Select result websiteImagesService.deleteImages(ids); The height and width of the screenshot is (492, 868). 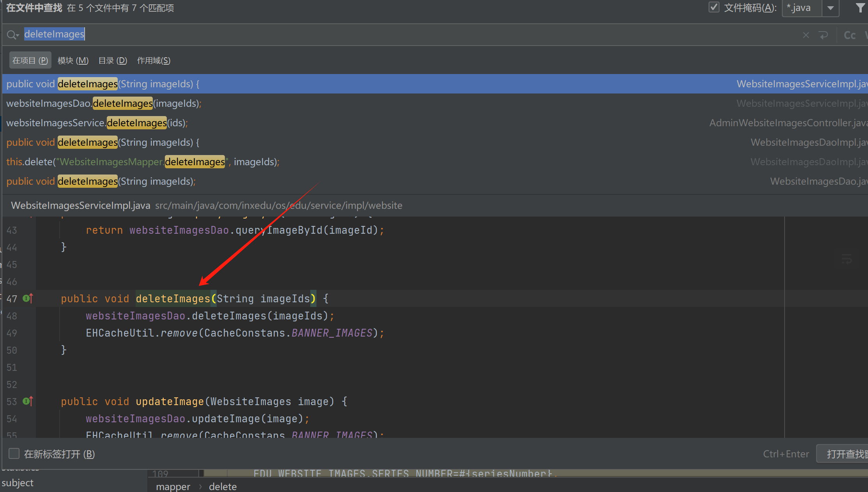435,123
